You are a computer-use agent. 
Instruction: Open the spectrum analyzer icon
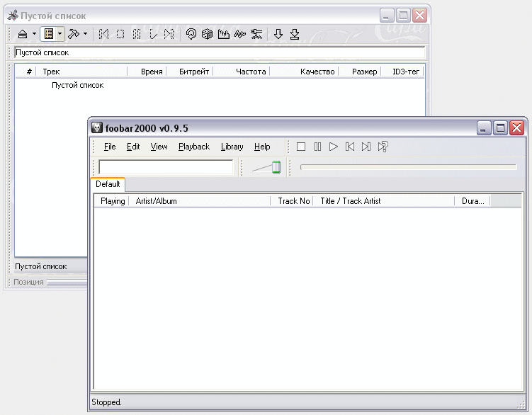click(224, 34)
